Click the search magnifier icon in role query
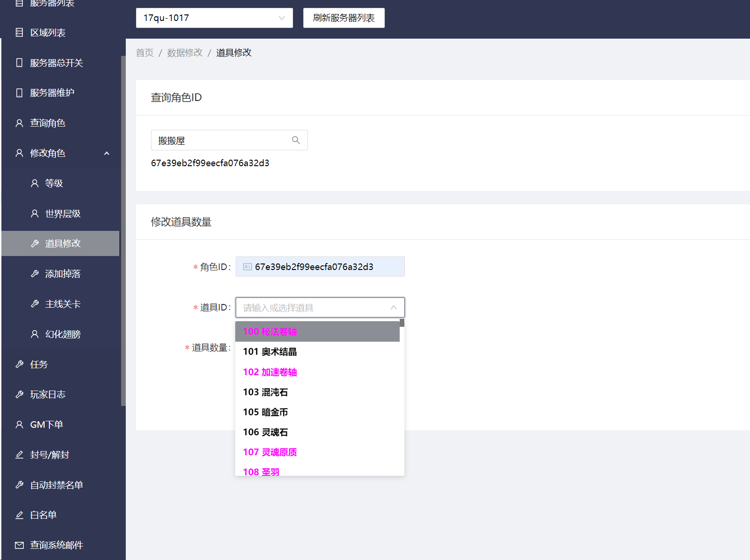 (296, 140)
